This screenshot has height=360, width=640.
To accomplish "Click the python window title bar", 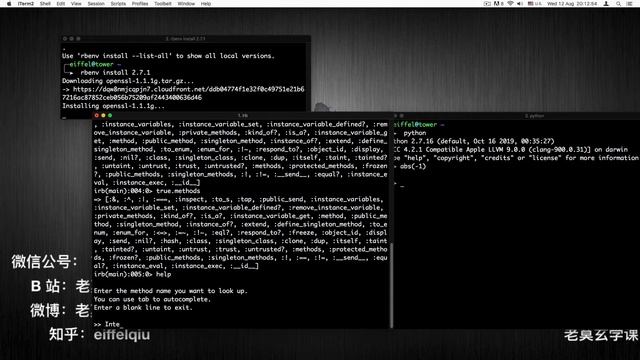I will click(x=516, y=116).
